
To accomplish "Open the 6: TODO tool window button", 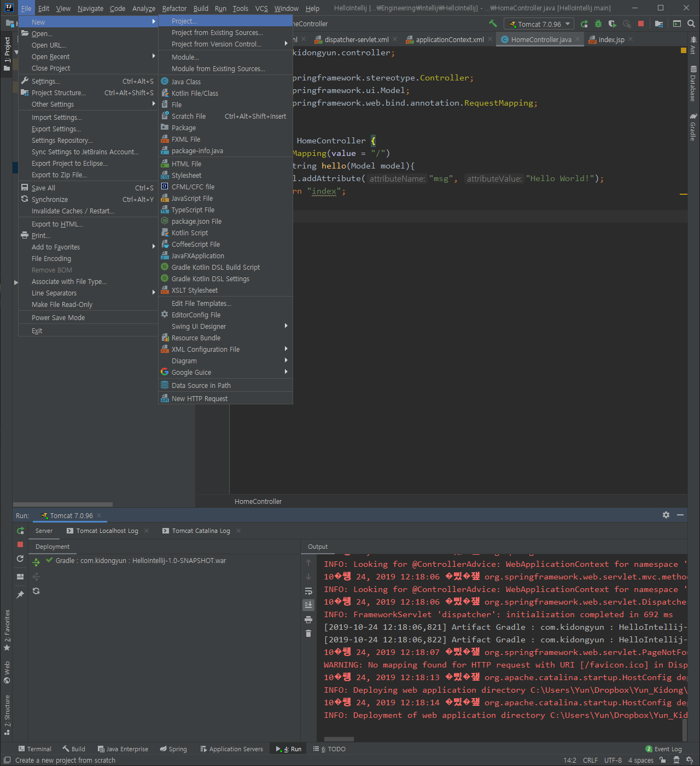I will pyautogui.click(x=329, y=749).
